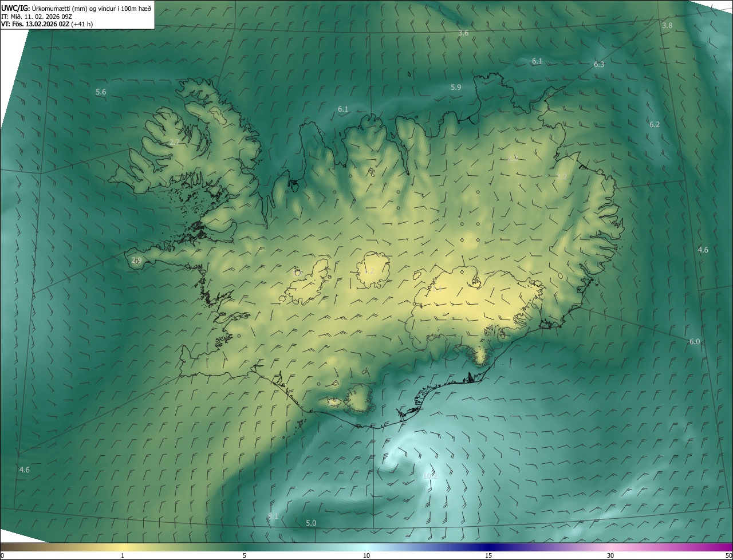Viewport: 733px width, 560px height.
Task: Click the 5.9 value label
Action: (x=456, y=87)
